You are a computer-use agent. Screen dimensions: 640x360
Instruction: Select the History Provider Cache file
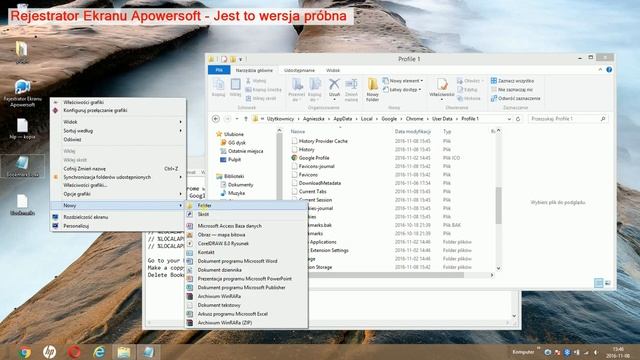click(x=322, y=141)
